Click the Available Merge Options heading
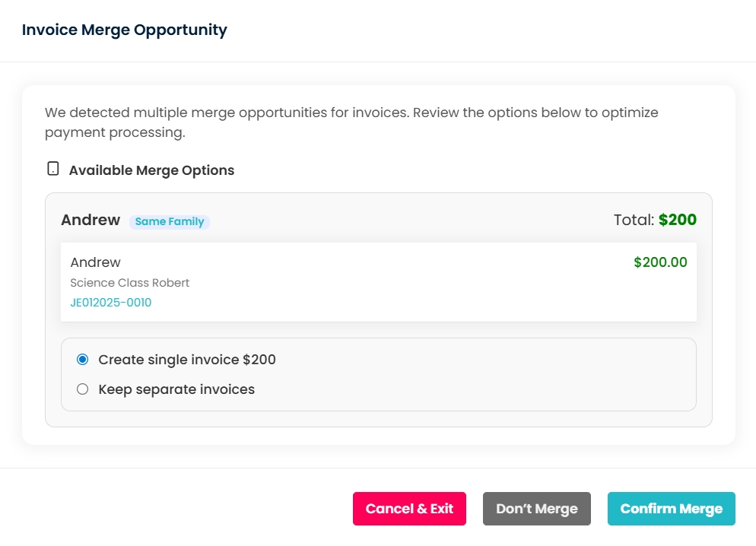Screen dimensions: 756x546 [151, 170]
